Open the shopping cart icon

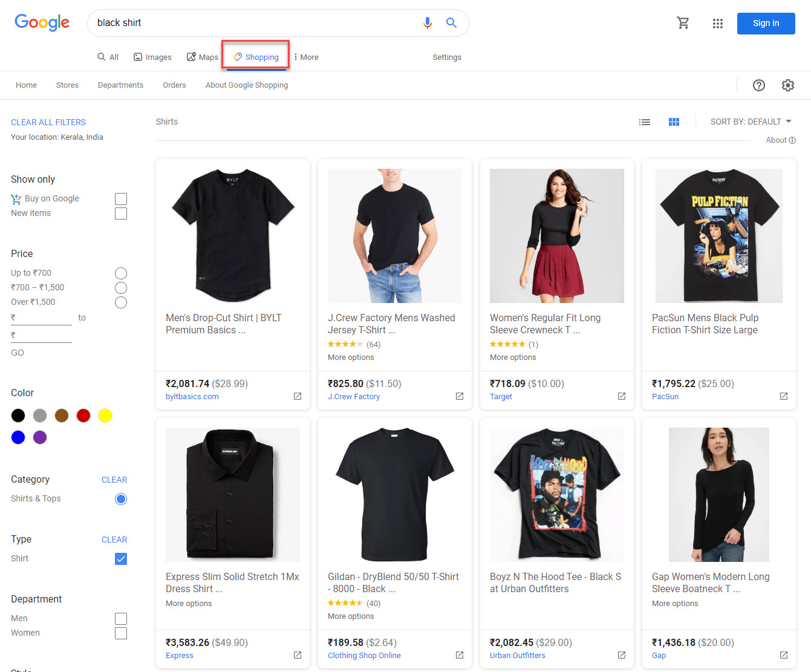(683, 23)
